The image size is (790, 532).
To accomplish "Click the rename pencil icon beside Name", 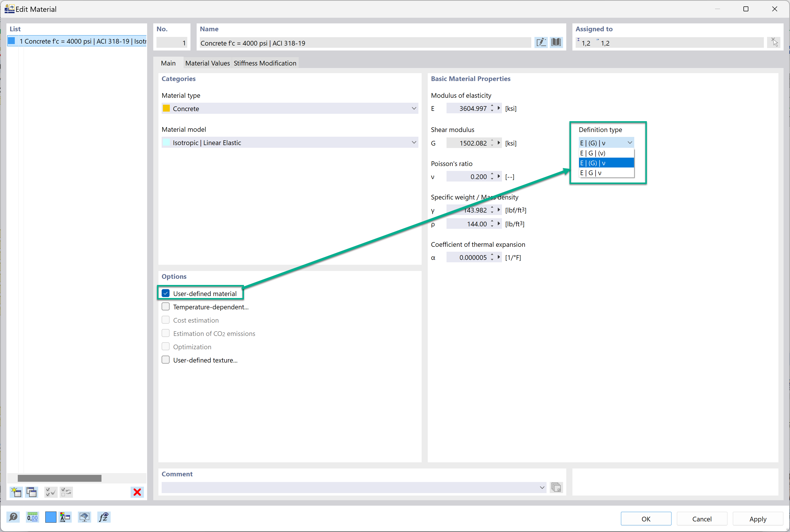I will point(541,42).
